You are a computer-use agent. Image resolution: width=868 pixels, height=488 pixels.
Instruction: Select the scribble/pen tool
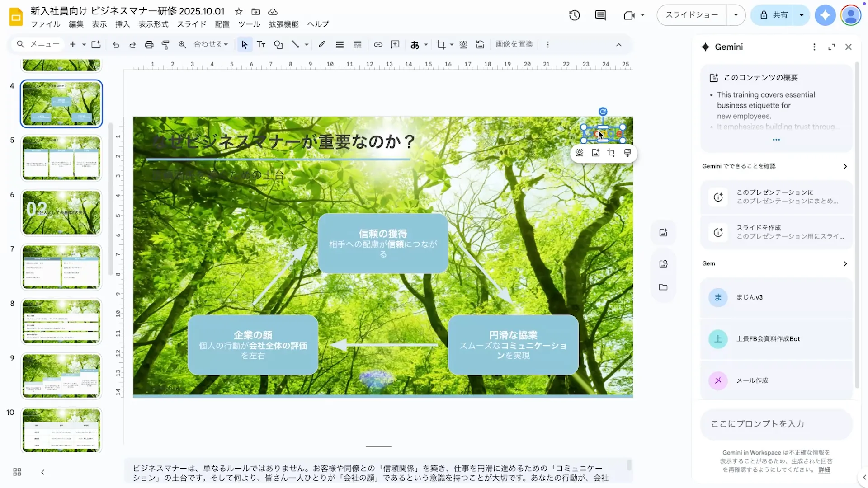[321, 44]
